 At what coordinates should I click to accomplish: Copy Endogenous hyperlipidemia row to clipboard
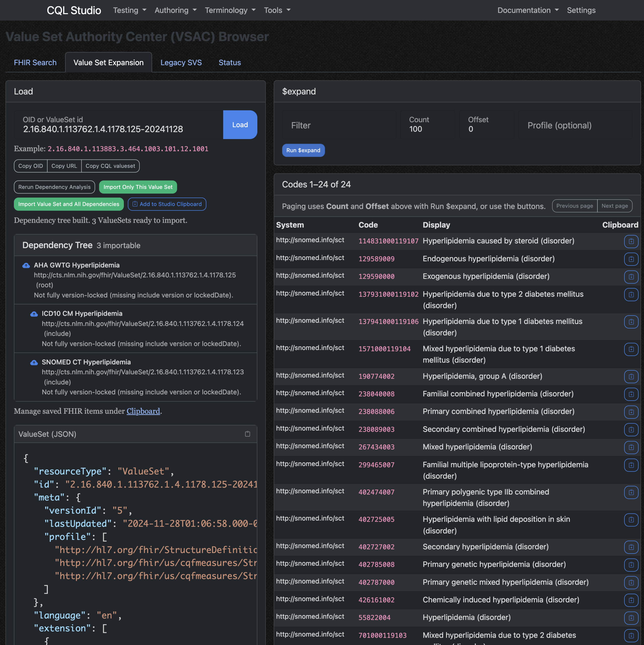[x=631, y=259]
